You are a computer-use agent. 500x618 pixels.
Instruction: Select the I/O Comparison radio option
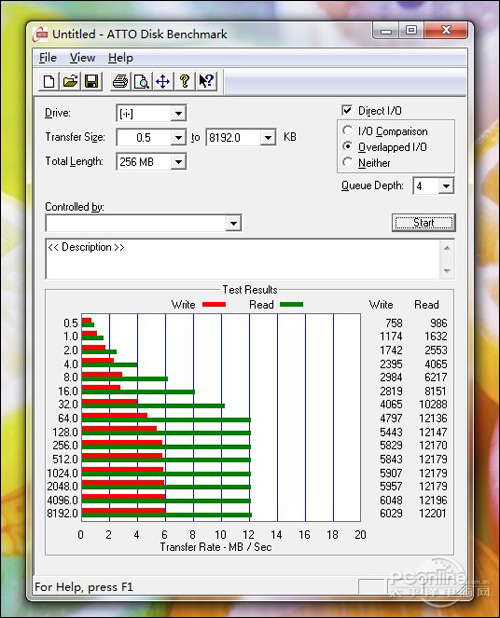[347, 130]
